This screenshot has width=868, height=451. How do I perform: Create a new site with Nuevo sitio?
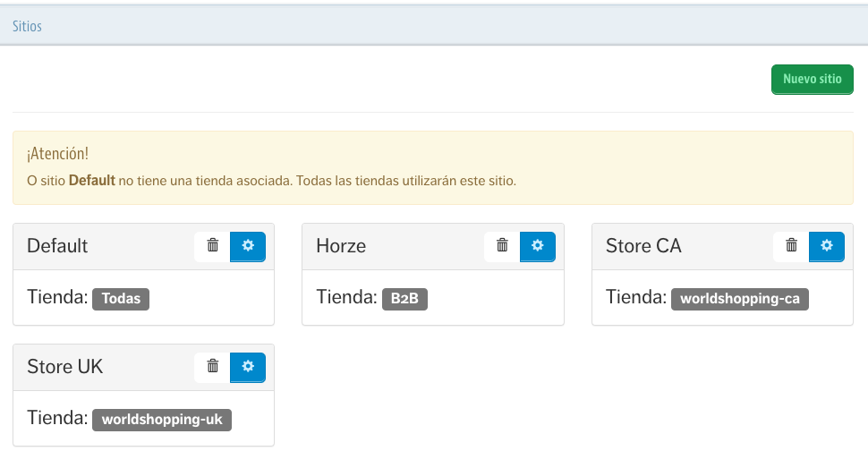pos(812,79)
